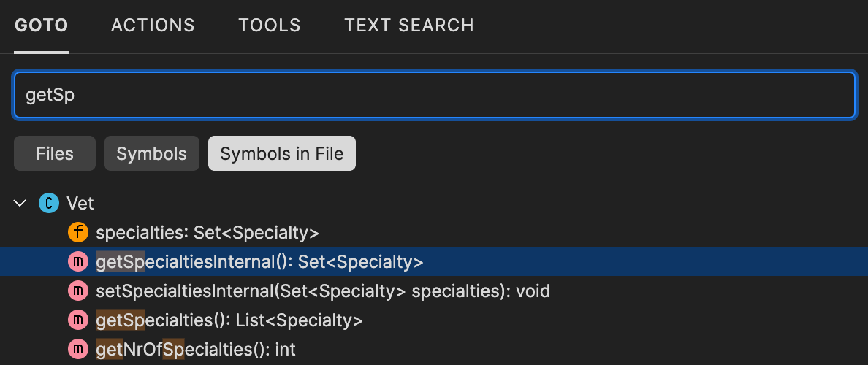
Task: Collapse the Vet class tree node
Action: click(x=20, y=203)
